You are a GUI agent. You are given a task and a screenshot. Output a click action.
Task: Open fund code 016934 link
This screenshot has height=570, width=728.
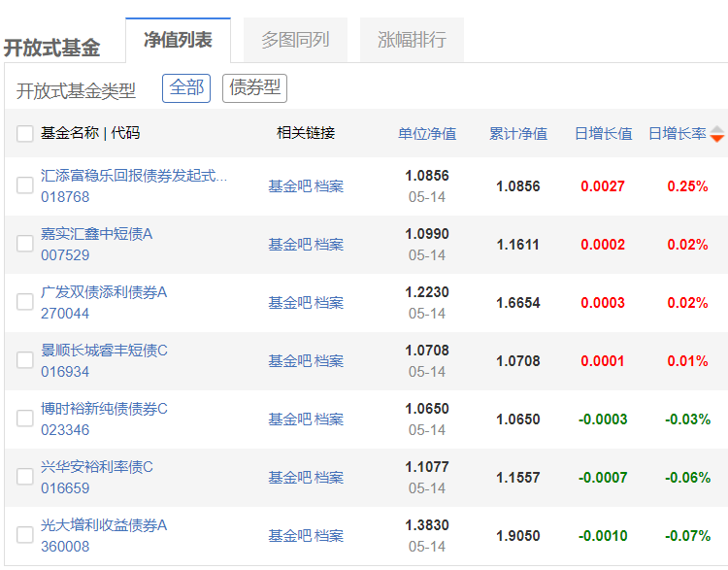pos(65,372)
